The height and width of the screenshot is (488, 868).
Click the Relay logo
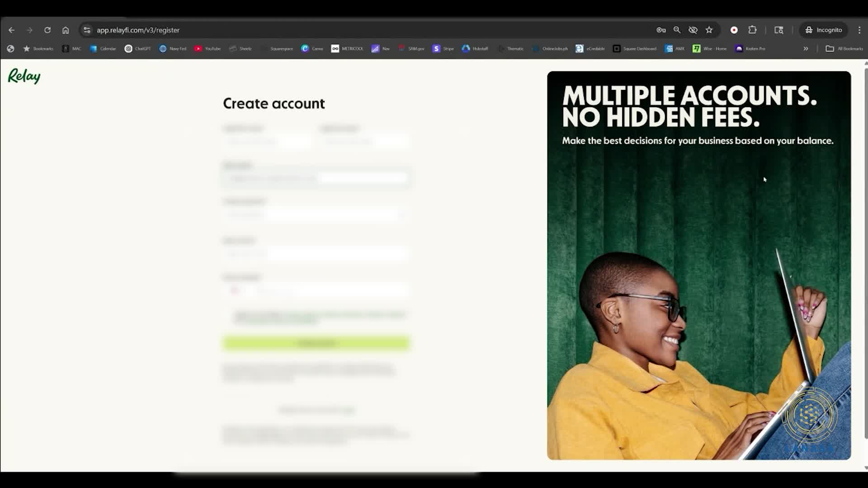coord(24,76)
